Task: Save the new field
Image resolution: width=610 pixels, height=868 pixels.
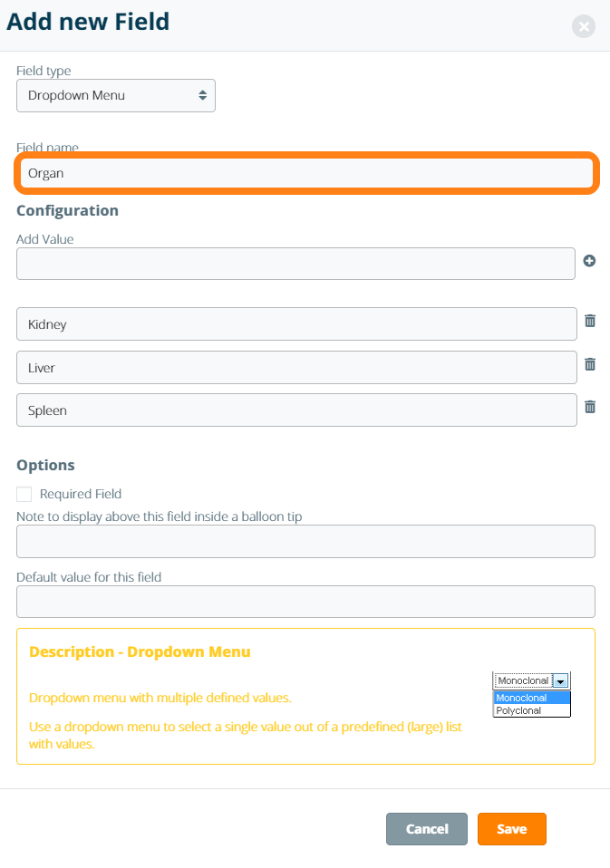Action: coord(511,829)
